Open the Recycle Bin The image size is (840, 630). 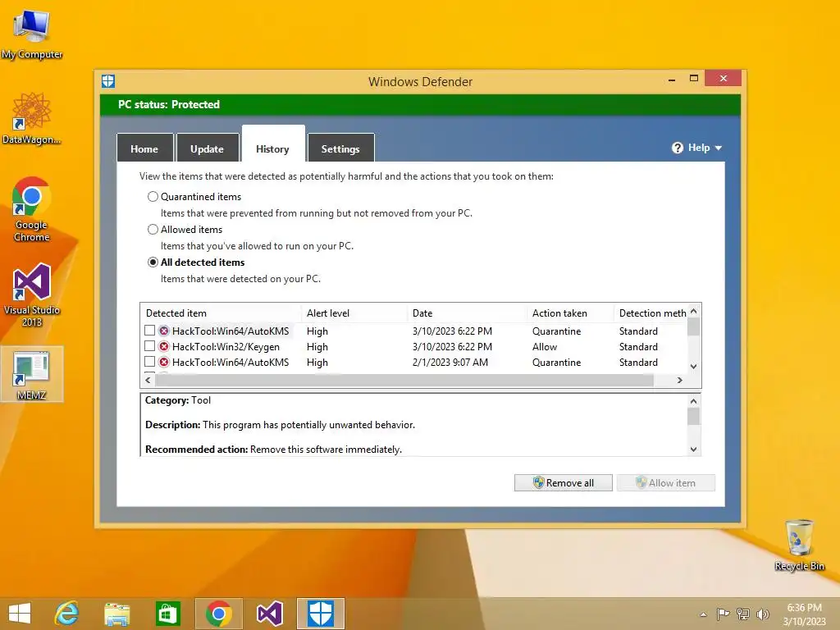point(799,545)
